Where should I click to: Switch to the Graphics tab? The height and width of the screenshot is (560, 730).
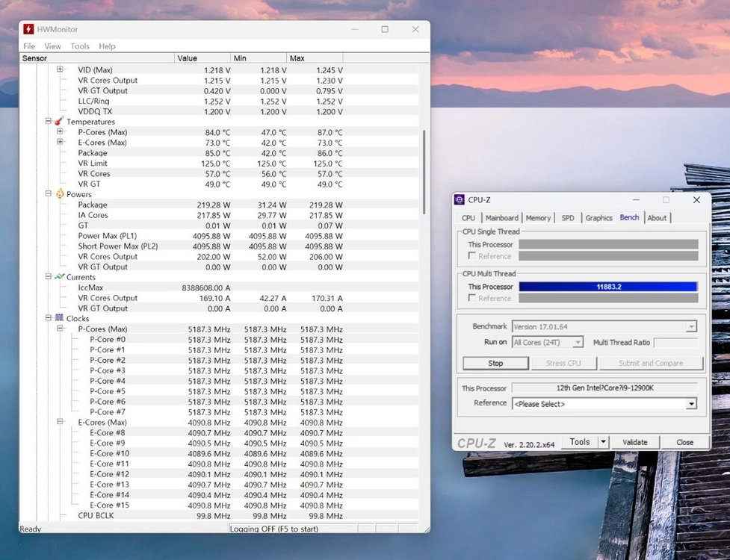click(x=598, y=218)
